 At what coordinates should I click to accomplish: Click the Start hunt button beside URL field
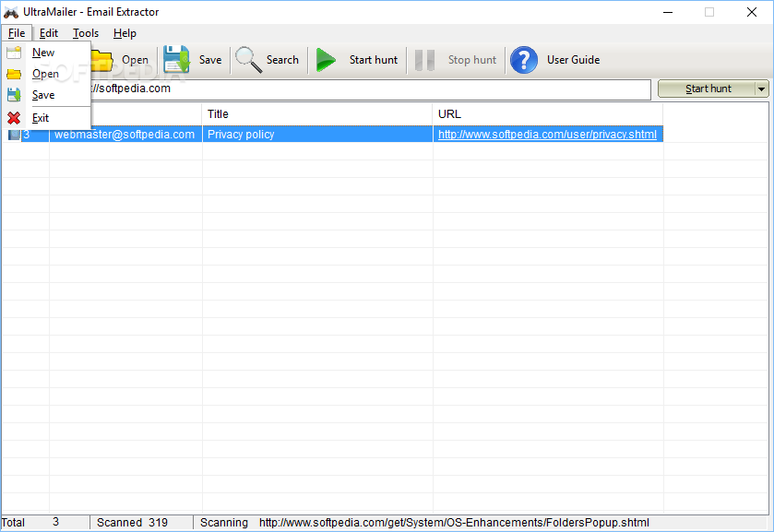click(x=707, y=89)
